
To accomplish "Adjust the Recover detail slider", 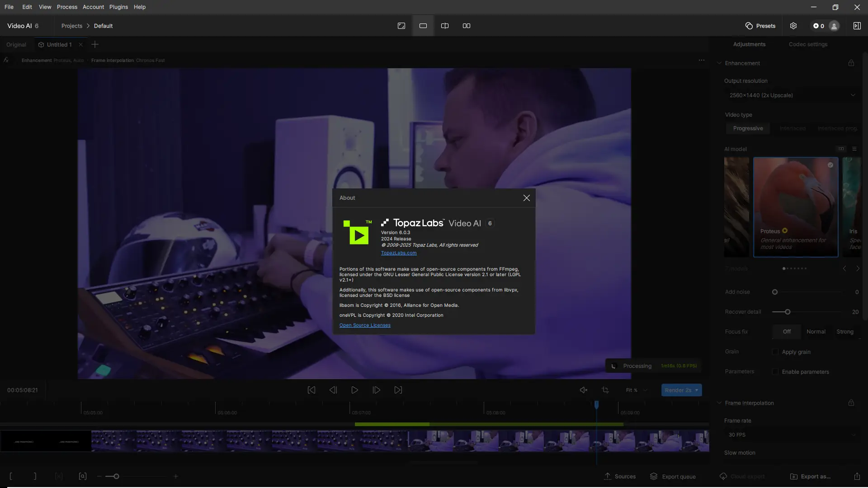I will coord(787,312).
